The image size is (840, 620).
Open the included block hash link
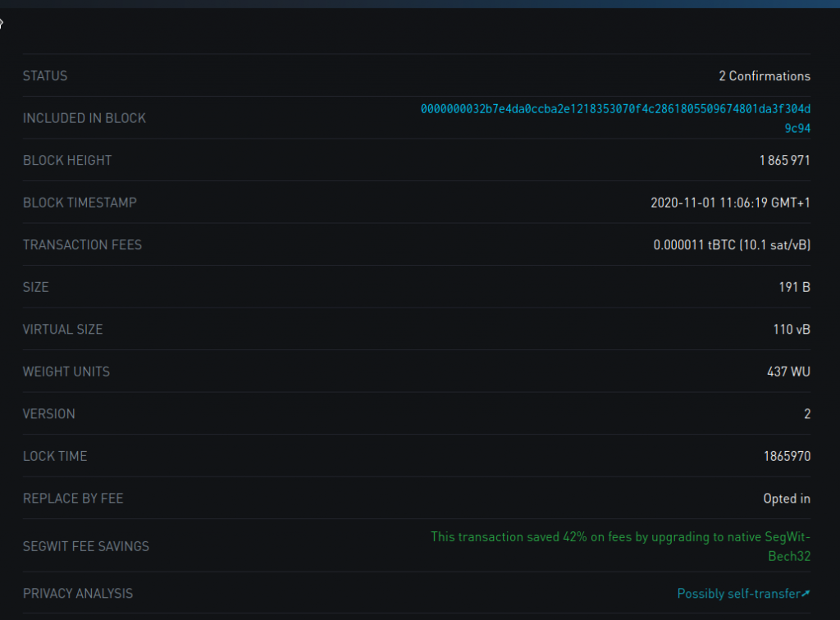615,118
